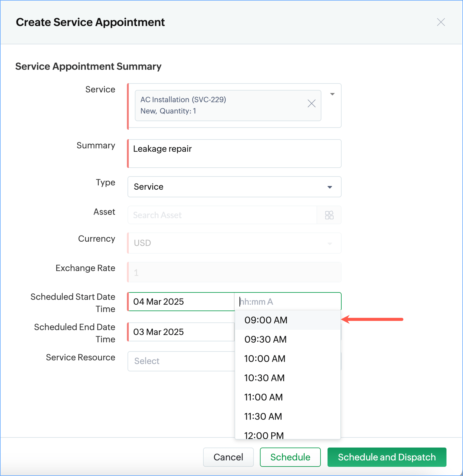Image resolution: width=463 pixels, height=476 pixels.
Task: Choose 11:00 AM in the time dropdown
Action: 287,397
